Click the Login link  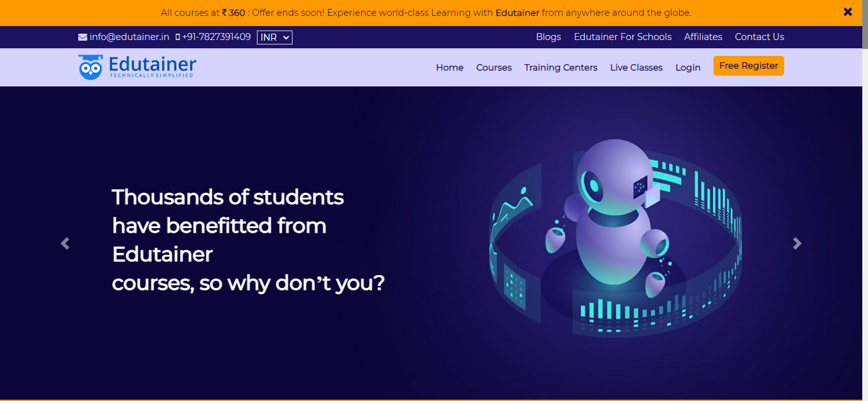coord(688,67)
